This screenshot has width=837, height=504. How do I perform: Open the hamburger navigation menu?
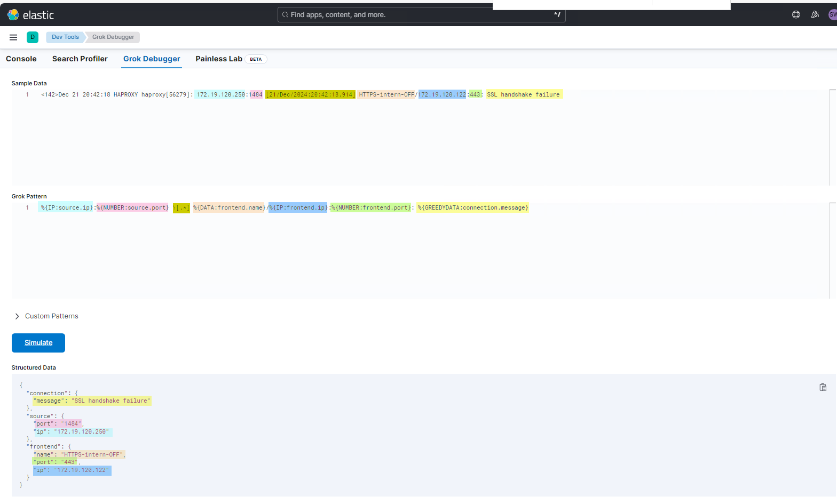click(x=13, y=37)
